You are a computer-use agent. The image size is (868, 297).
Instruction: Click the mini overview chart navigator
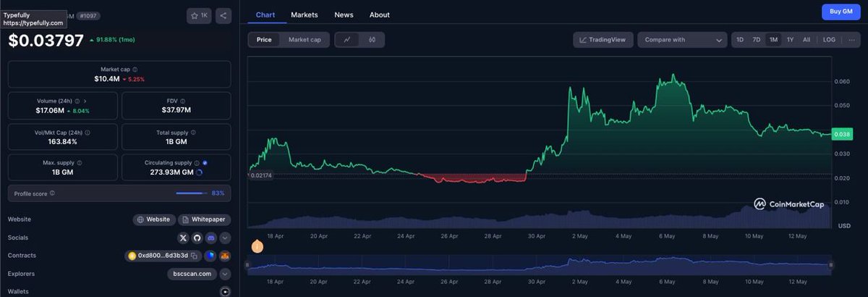click(x=540, y=265)
